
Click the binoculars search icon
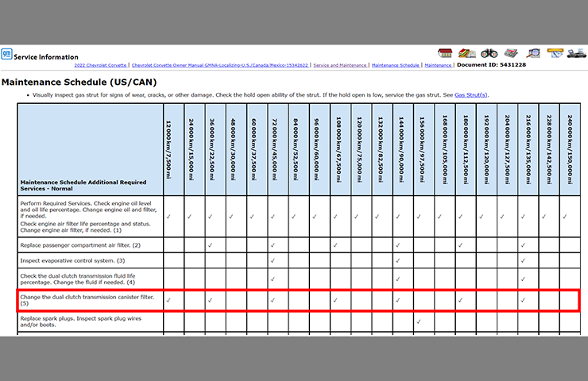tap(489, 53)
